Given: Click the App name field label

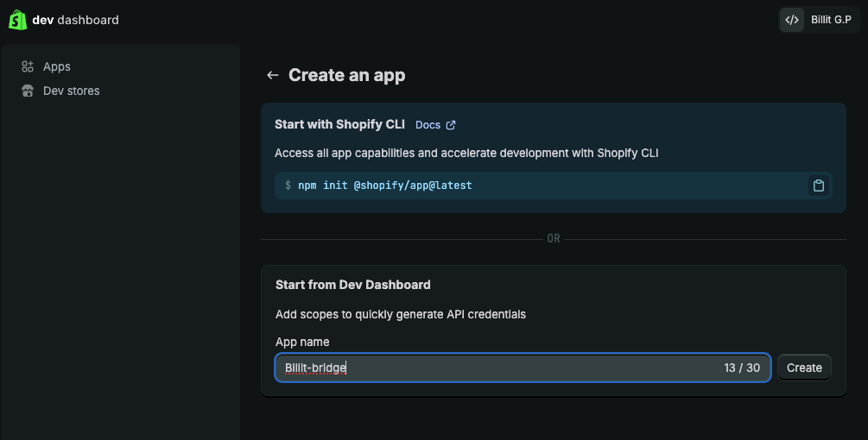Looking at the screenshot, I should [x=302, y=342].
